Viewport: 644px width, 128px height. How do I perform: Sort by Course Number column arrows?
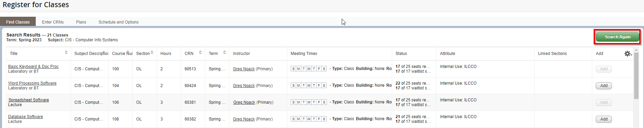128,52
